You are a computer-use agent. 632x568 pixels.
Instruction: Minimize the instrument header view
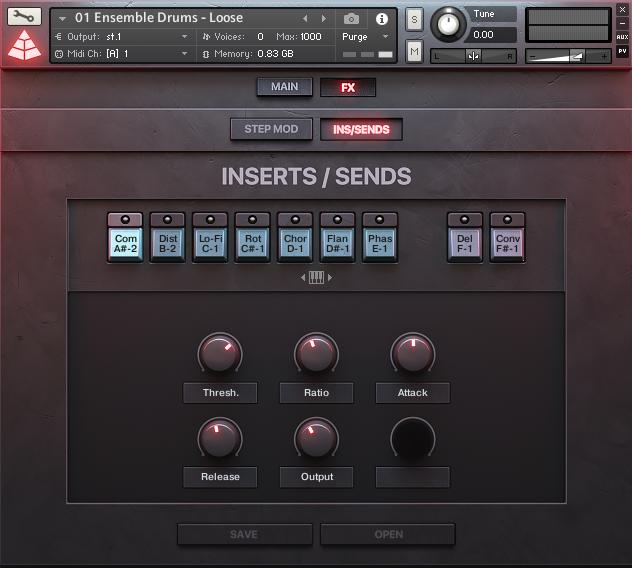pos(622,23)
